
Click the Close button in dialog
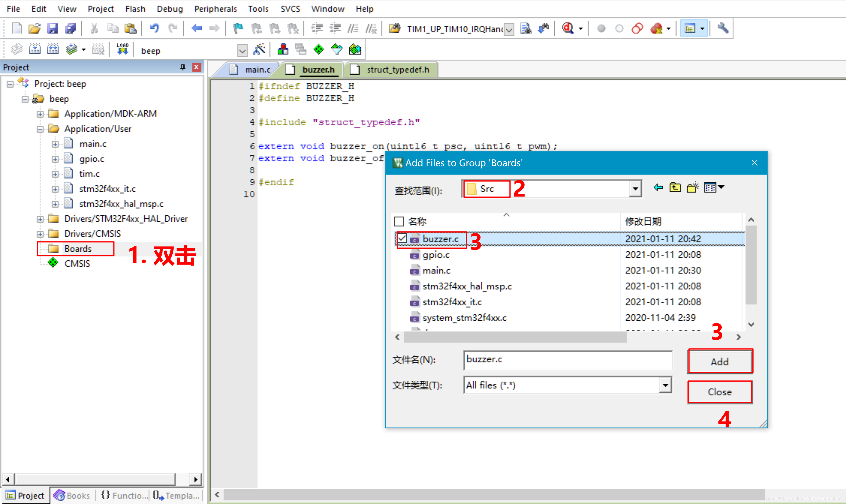[720, 391]
